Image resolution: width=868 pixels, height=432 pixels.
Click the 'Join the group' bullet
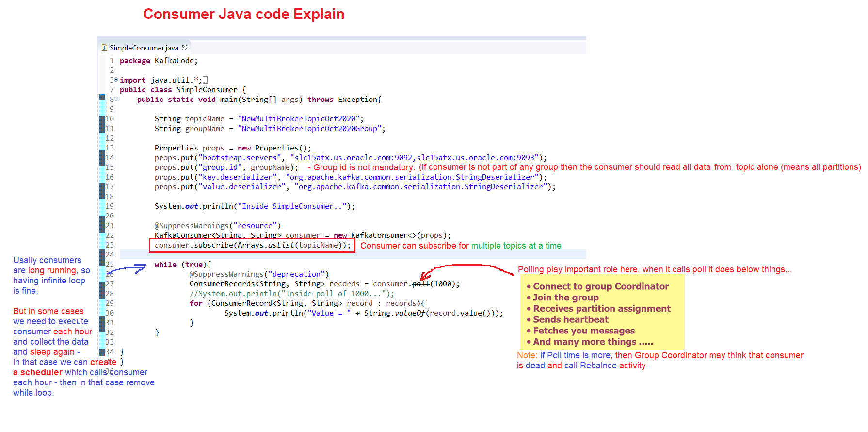563,298
